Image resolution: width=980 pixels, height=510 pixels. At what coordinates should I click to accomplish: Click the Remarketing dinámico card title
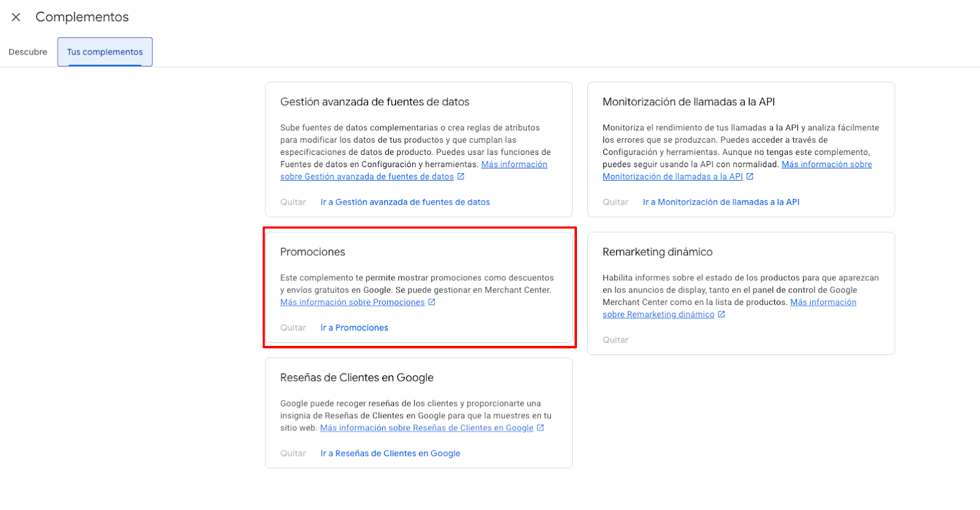657,252
